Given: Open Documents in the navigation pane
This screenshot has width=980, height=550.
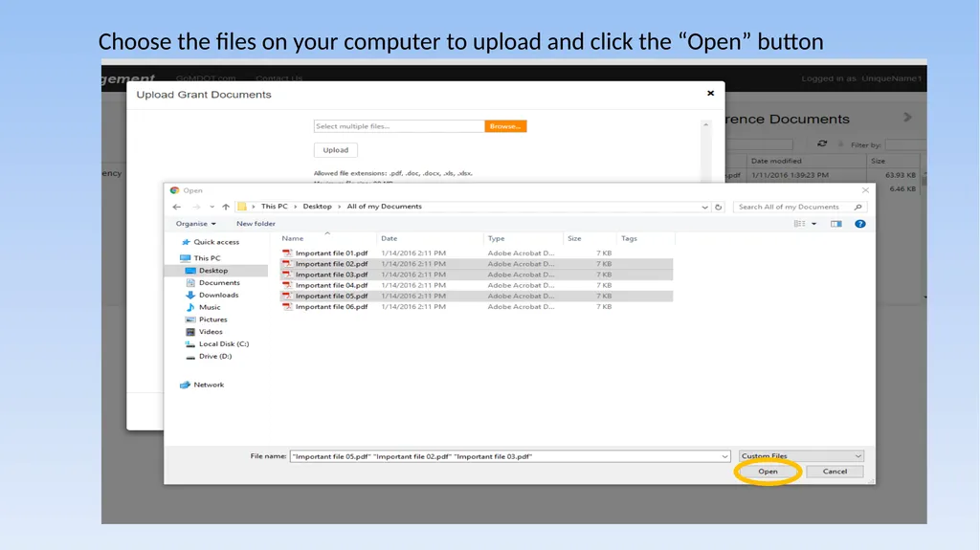Looking at the screenshot, I should (x=219, y=282).
